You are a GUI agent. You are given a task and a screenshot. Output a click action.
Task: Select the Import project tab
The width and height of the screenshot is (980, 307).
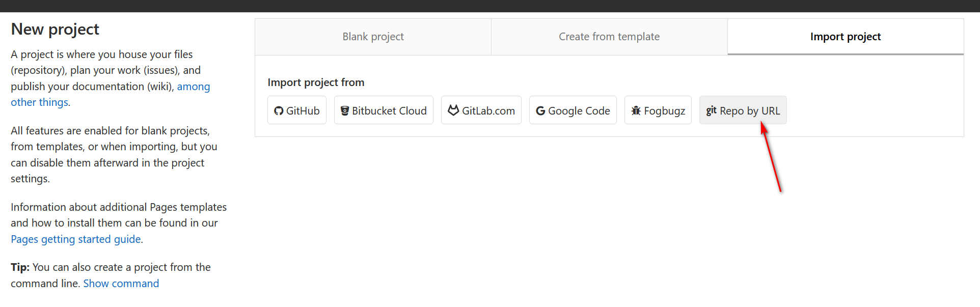845,37
